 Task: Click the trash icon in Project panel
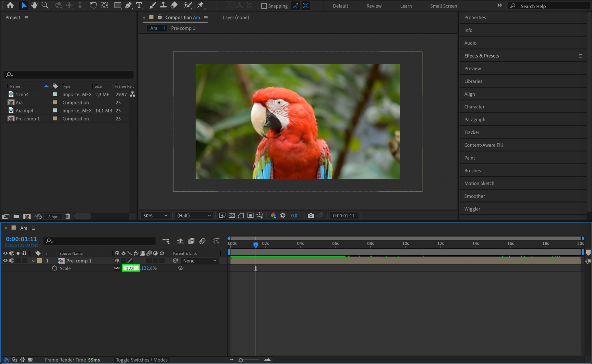tap(68, 216)
